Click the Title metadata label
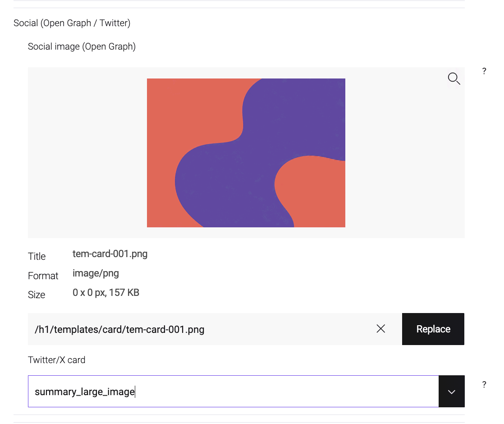 point(37,256)
